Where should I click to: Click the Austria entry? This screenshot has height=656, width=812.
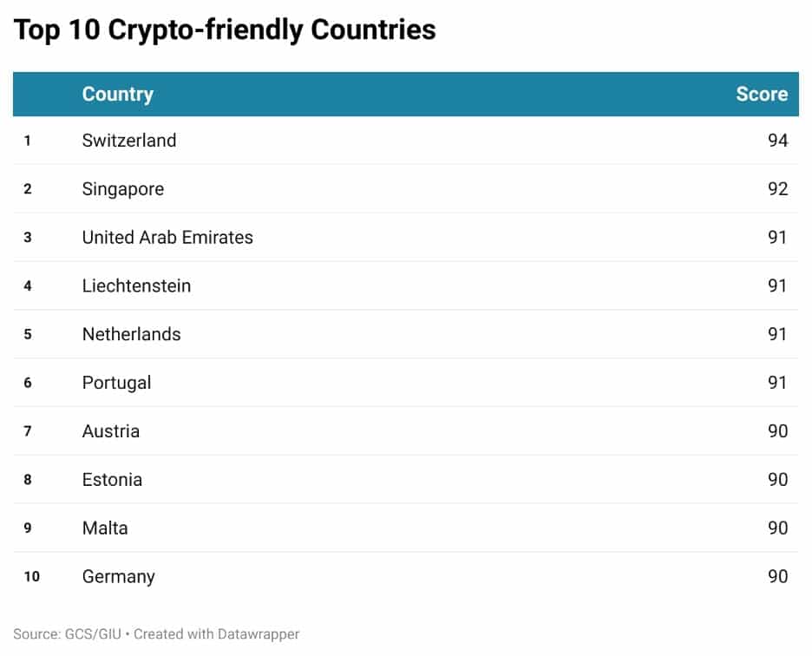pos(111,431)
